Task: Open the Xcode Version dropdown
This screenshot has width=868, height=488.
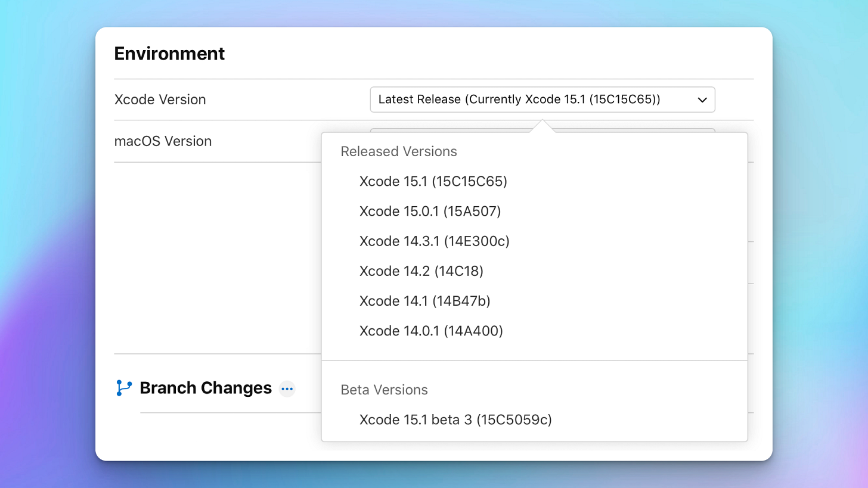Action: click(542, 100)
